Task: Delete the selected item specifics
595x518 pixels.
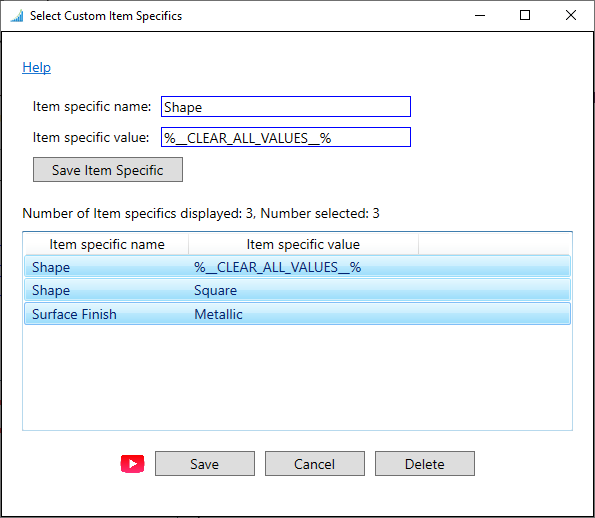Action: 425,463
